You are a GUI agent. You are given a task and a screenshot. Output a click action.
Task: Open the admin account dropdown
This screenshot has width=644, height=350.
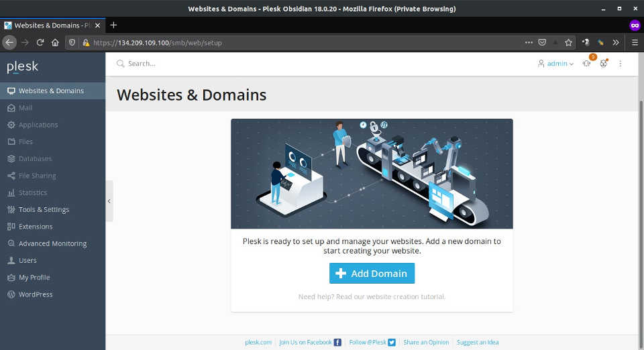coord(555,64)
